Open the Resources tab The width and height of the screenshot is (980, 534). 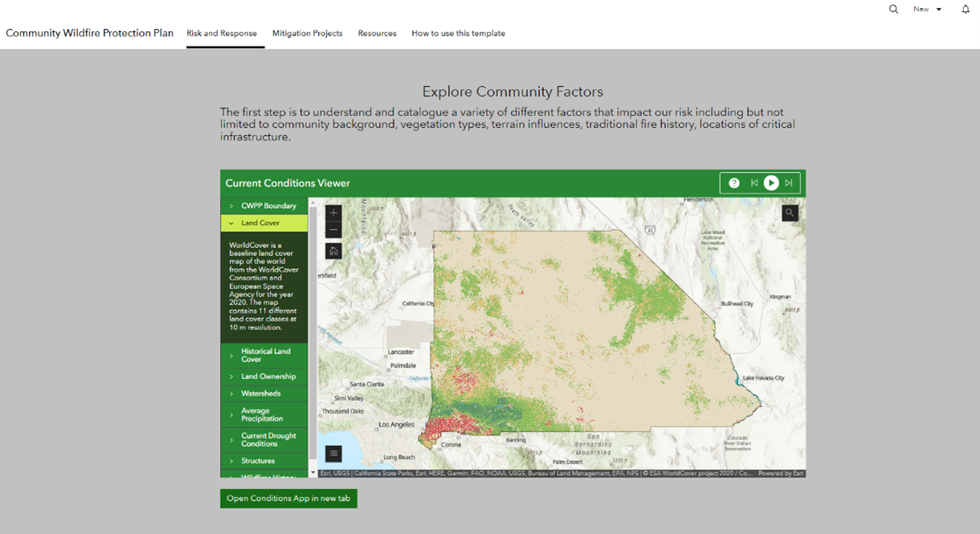[x=377, y=33]
